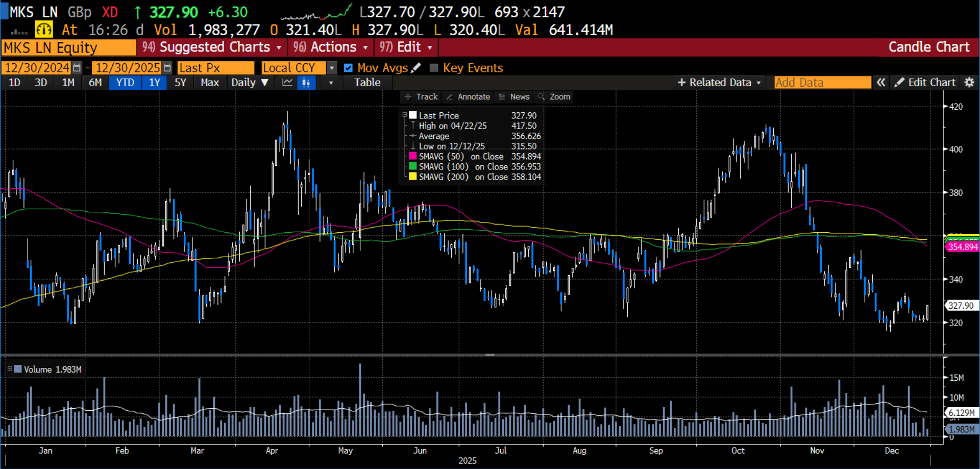Click the double-chevron collapse icon

point(881,83)
